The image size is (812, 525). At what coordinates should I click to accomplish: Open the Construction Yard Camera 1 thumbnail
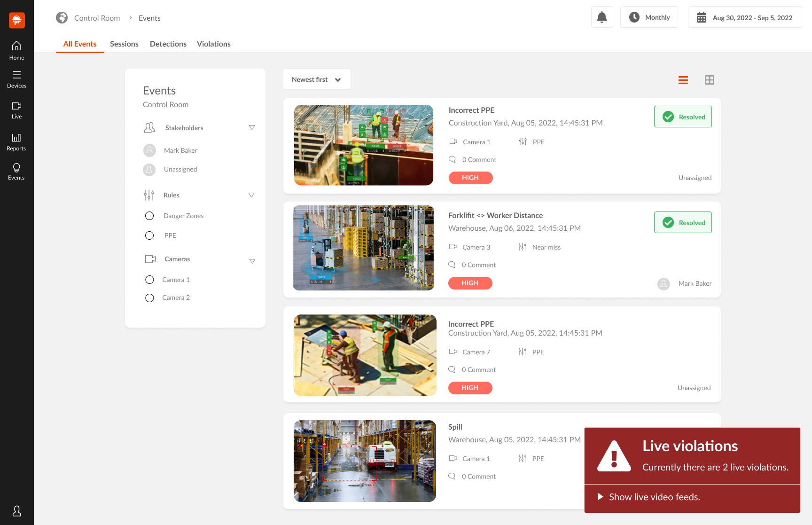tap(364, 145)
